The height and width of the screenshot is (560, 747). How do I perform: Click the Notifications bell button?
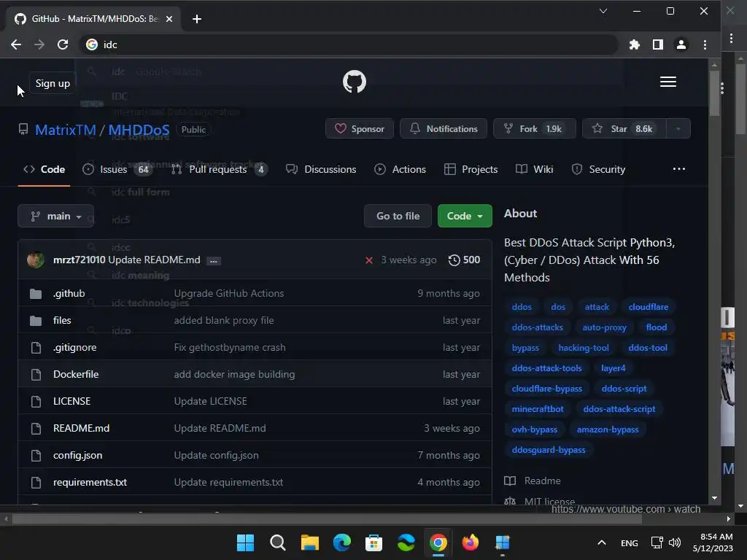coord(444,128)
